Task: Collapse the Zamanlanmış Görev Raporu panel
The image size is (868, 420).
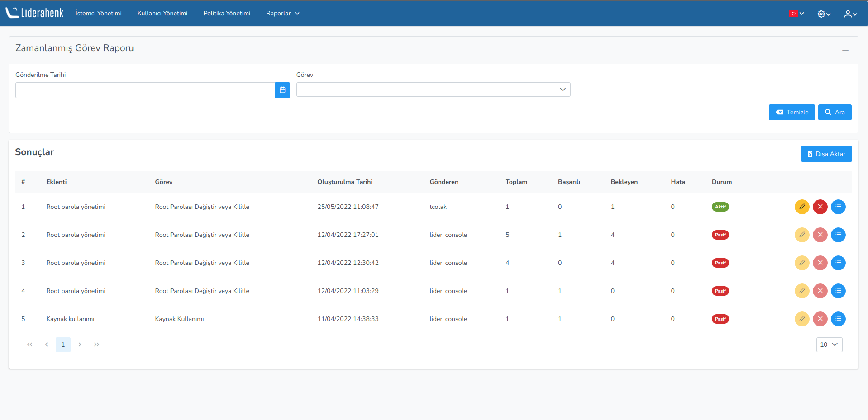Action: pyautogui.click(x=845, y=50)
